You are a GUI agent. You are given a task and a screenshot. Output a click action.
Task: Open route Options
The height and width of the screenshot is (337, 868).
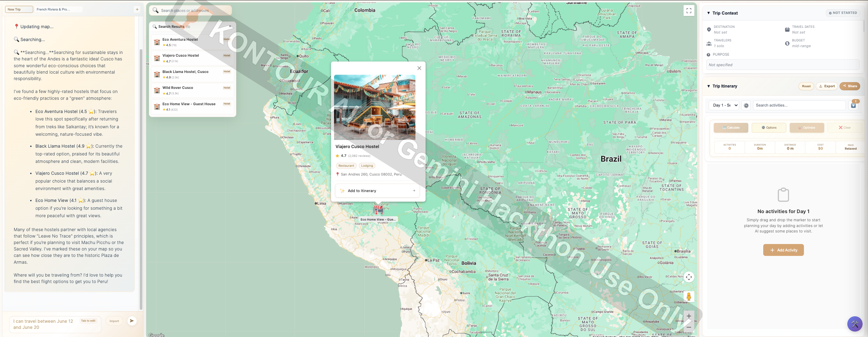coord(769,128)
